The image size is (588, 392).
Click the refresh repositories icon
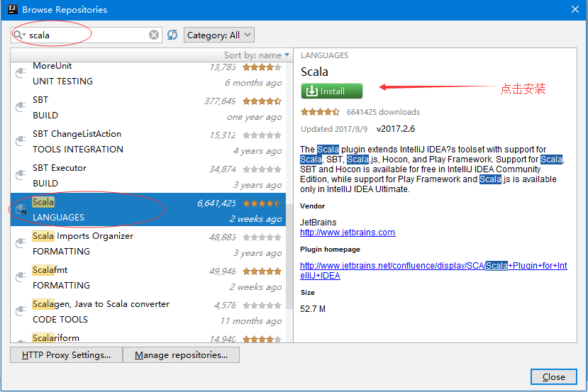click(x=172, y=35)
